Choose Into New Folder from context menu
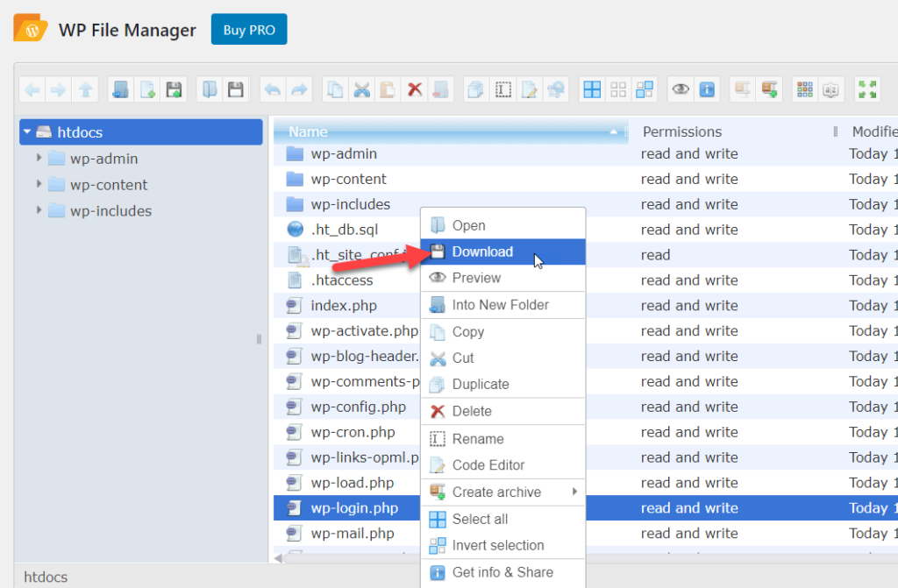The width and height of the screenshot is (898, 588). [x=502, y=305]
